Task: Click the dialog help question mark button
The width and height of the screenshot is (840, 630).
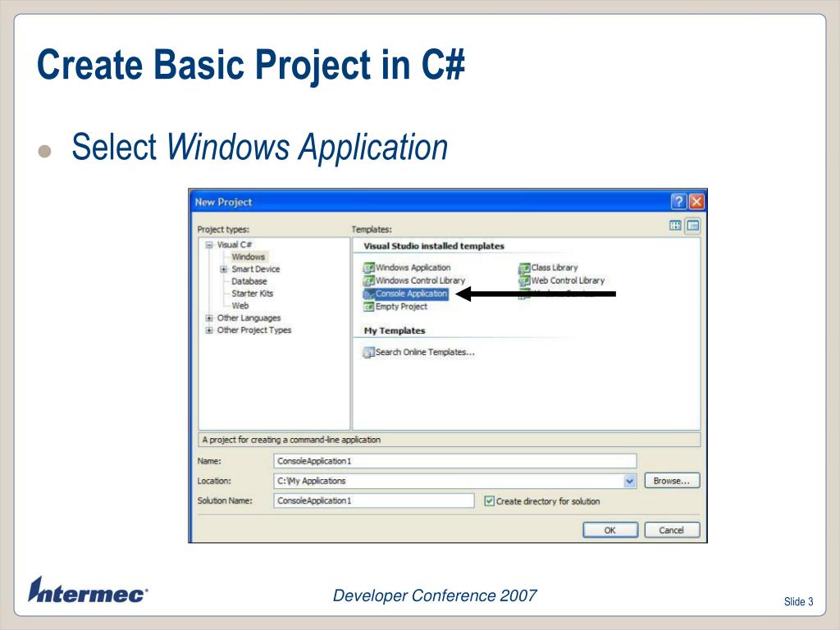Action: pyautogui.click(x=678, y=202)
